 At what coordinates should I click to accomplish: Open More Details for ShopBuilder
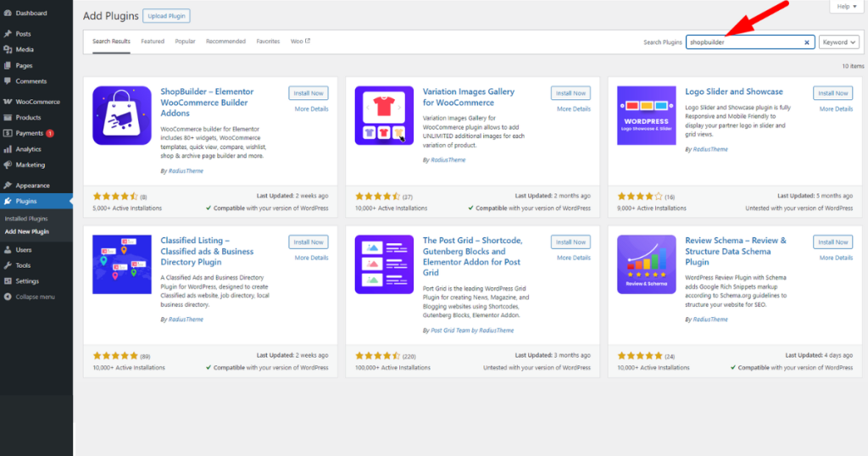coord(311,109)
